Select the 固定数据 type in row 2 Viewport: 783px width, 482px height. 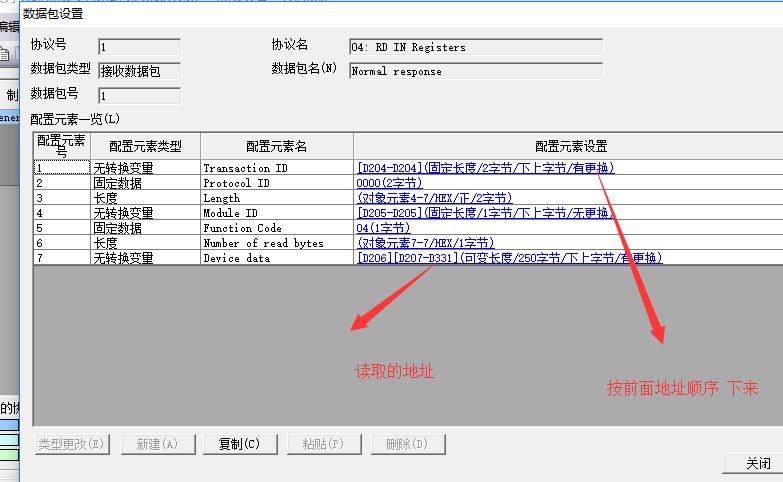pyautogui.click(x=145, y=183)
